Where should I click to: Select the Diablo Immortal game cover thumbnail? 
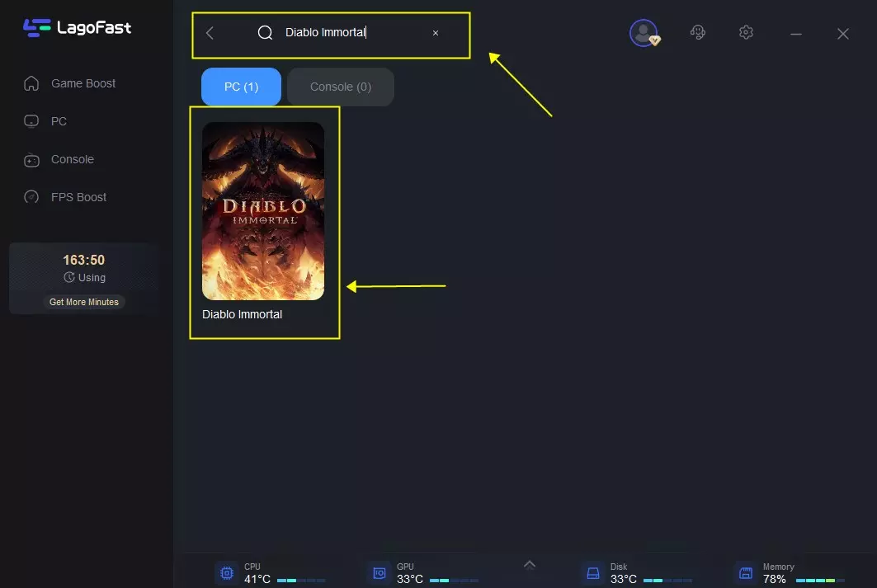263,211
